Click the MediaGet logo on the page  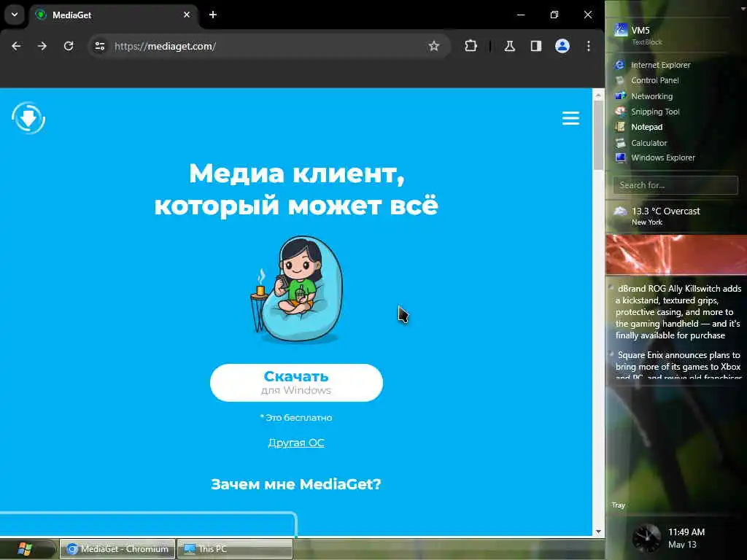tap(28, 118)
